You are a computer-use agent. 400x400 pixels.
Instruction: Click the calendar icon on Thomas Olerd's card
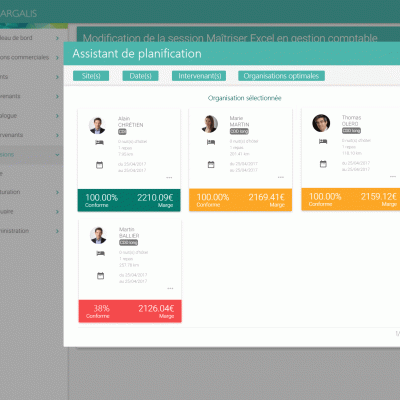[x=323, y=164]
